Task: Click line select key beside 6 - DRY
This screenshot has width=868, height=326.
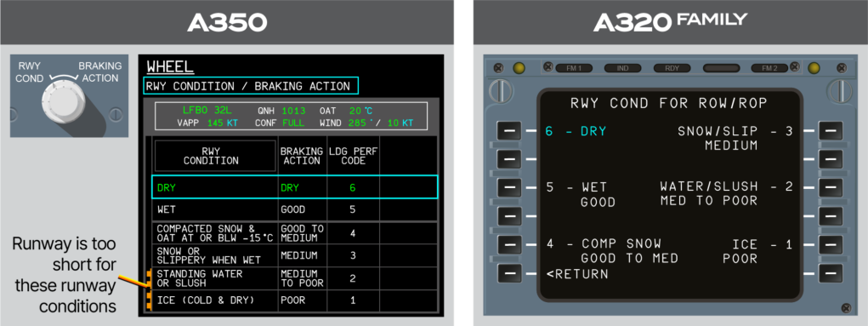Action: click(509, 131)
